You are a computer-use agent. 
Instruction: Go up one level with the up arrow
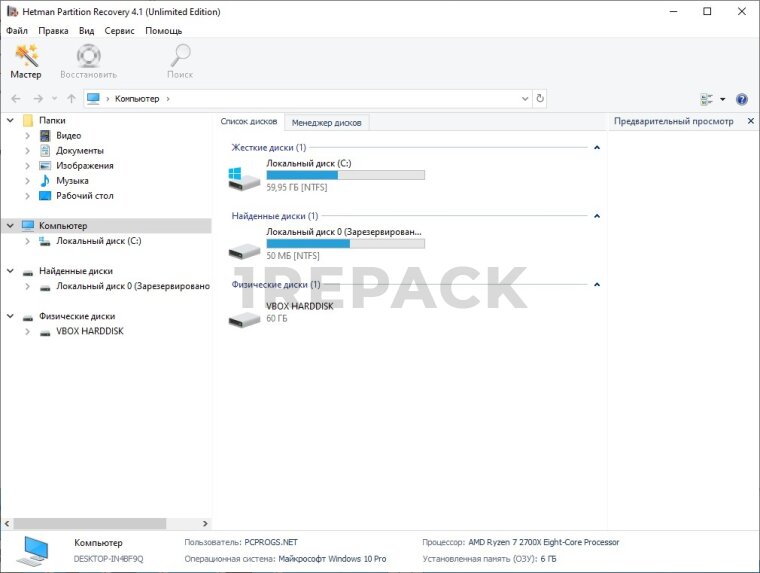pos(71,99)
